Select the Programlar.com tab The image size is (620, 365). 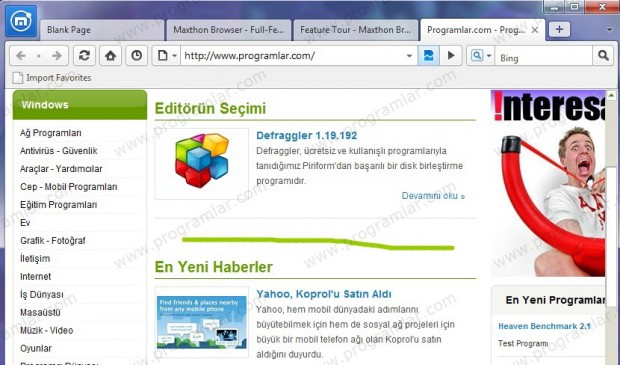point(476,30)
